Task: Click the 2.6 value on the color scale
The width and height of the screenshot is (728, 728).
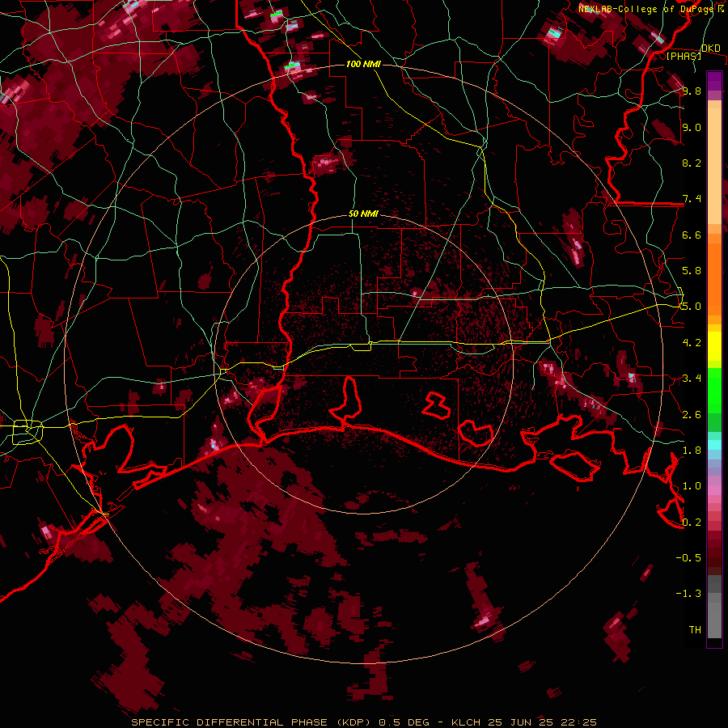Action: [x=692, y=415]
